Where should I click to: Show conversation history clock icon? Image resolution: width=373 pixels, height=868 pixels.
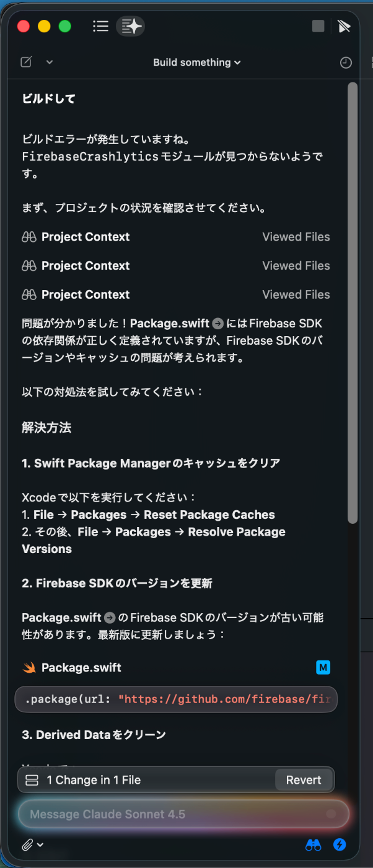pos(346,63)
